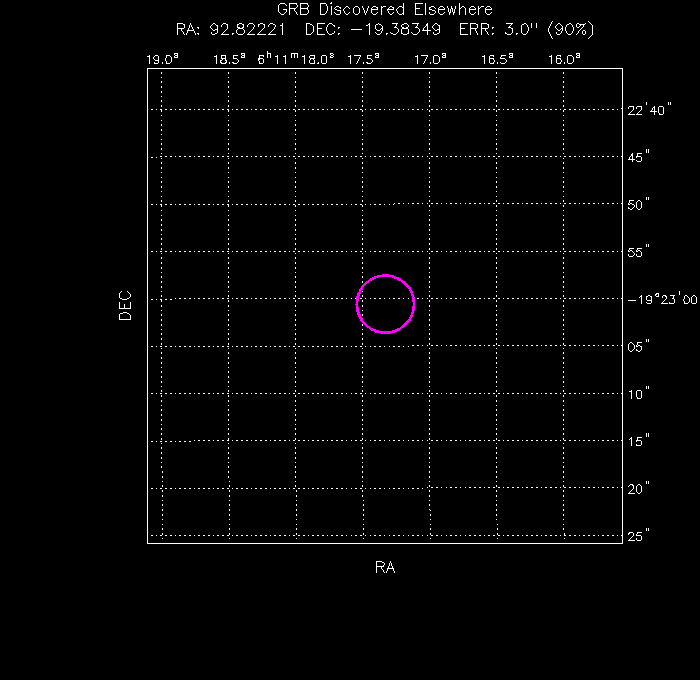Click the 16.5s RA axis label
700x680 pixels.
click(497, 59)
